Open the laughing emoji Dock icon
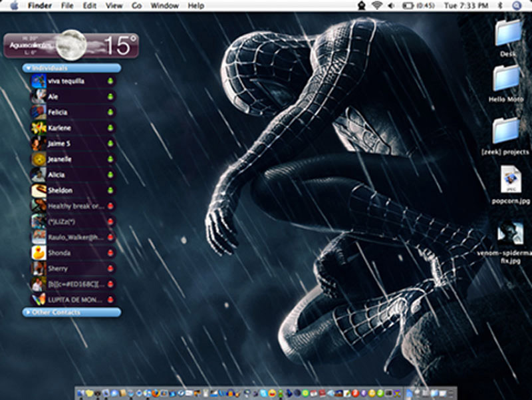532x400 pixels. click(272, 393)
